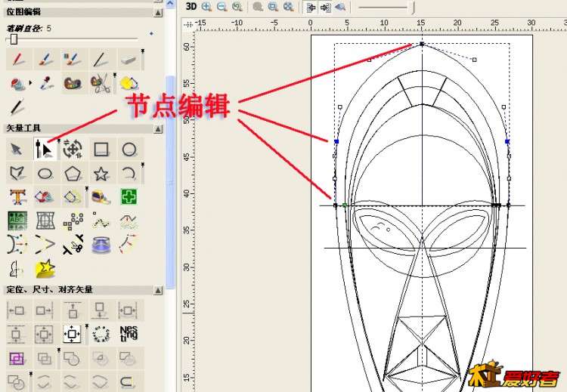Viewport: 567px width, 392px height.
Task: Select the right blue node on curve
Action: coord(507,142)
